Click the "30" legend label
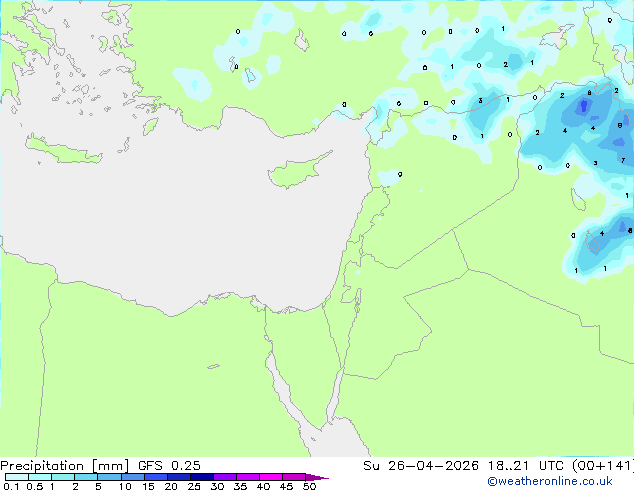 point(217,486)
